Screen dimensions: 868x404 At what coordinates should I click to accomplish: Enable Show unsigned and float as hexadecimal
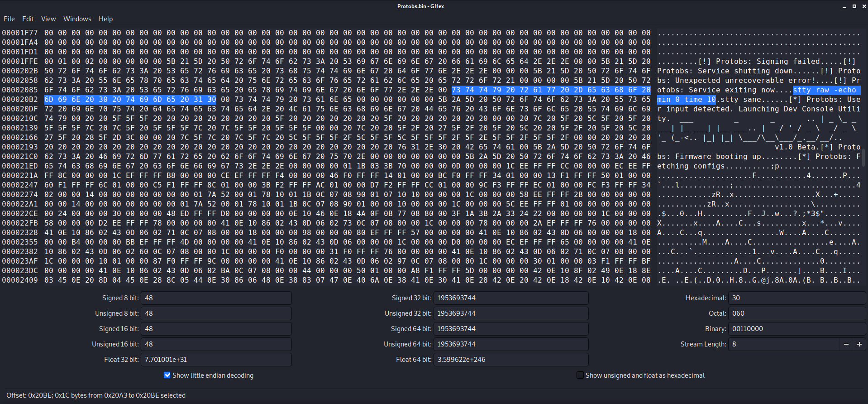[x=580, y=375]
